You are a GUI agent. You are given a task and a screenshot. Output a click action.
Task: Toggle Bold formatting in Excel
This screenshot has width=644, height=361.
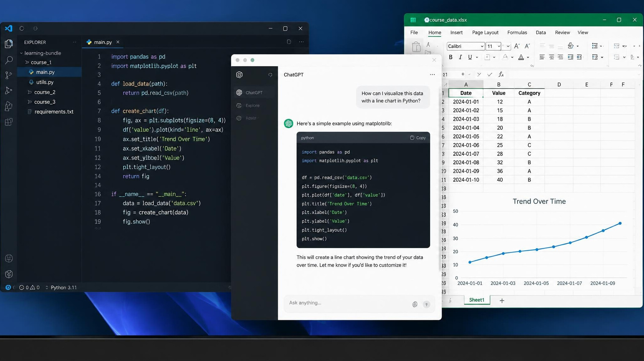click(450, 57)
